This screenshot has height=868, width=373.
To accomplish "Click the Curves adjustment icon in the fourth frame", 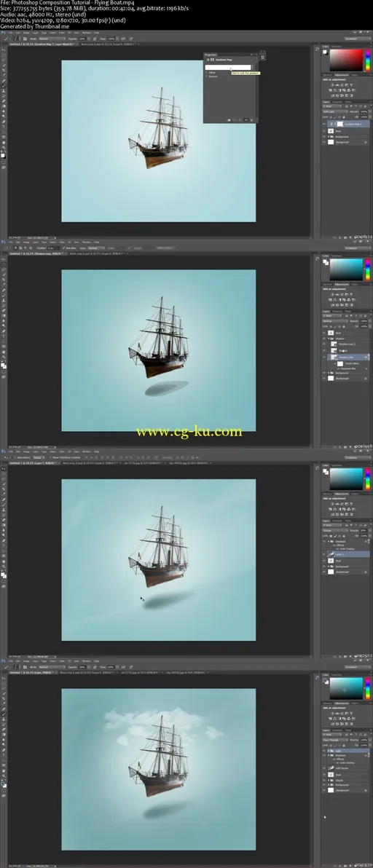I will coord(342,714).
